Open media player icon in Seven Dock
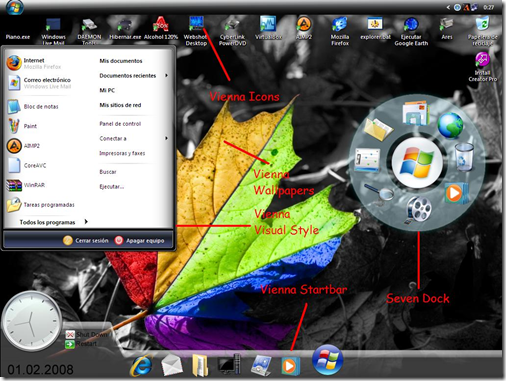Viewport: 506px width, 381px height. [x=455, y=193]
